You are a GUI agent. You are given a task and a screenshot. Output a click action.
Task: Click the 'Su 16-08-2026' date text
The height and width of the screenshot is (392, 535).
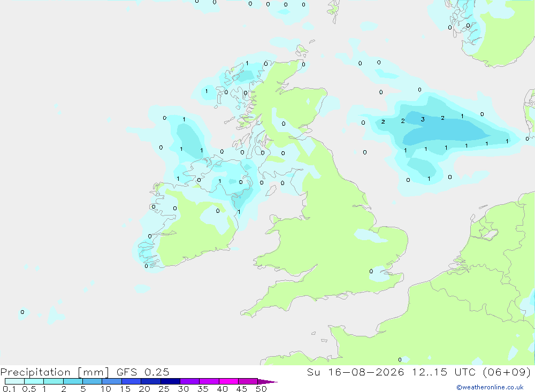(355, 372)
